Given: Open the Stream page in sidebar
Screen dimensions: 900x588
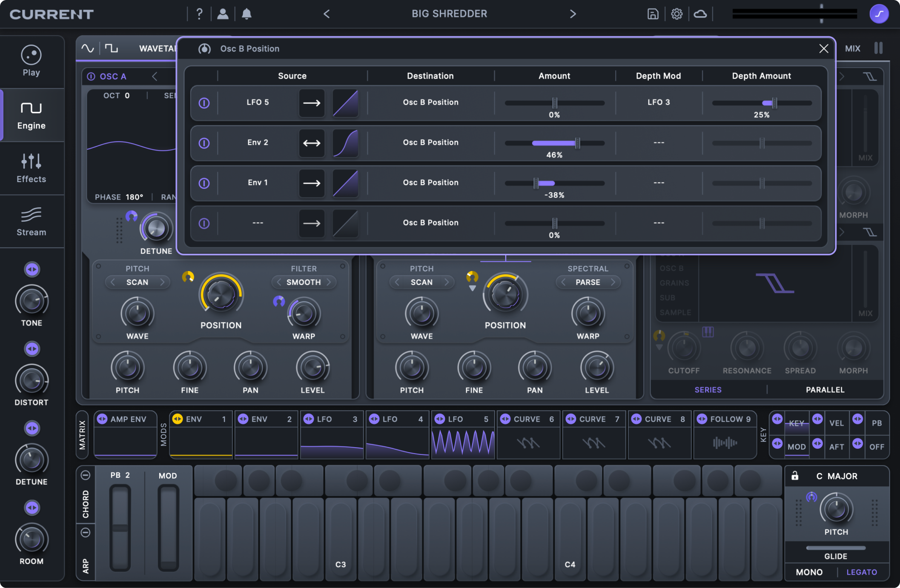Looking at the screenshot, I should (x=31, y=221).
